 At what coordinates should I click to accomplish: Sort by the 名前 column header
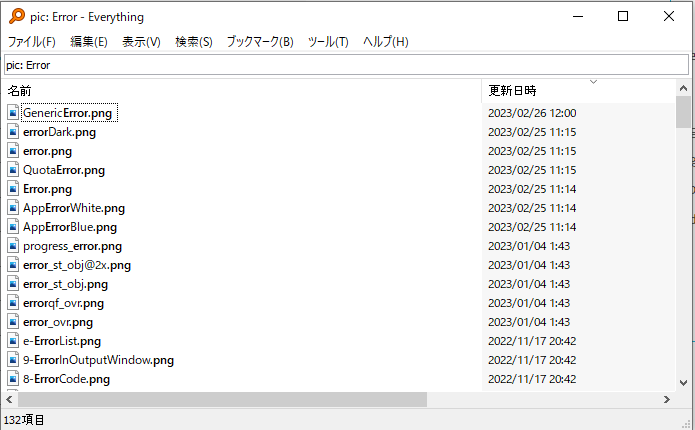click(242, 91)
